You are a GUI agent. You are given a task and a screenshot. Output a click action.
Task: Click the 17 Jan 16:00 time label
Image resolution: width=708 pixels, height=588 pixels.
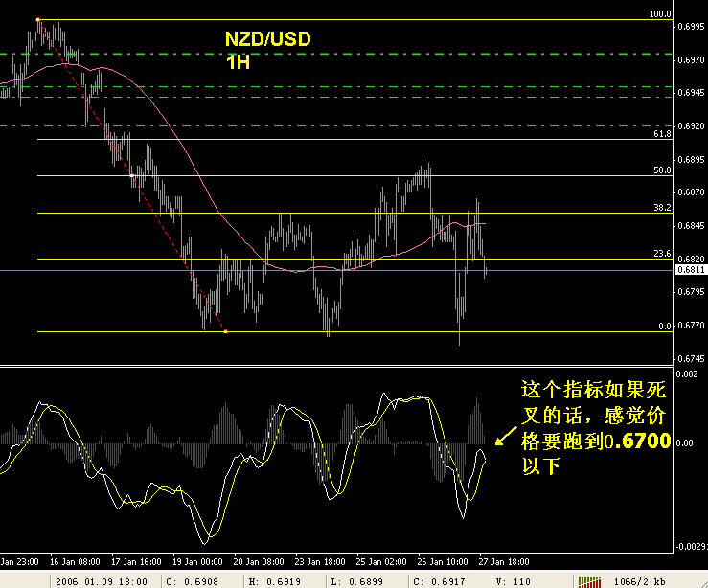point(136,562)
